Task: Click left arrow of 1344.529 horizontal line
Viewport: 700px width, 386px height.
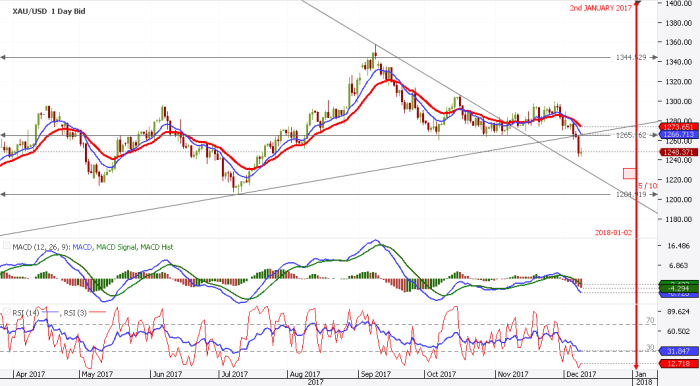Action: (x=3, y=58)
